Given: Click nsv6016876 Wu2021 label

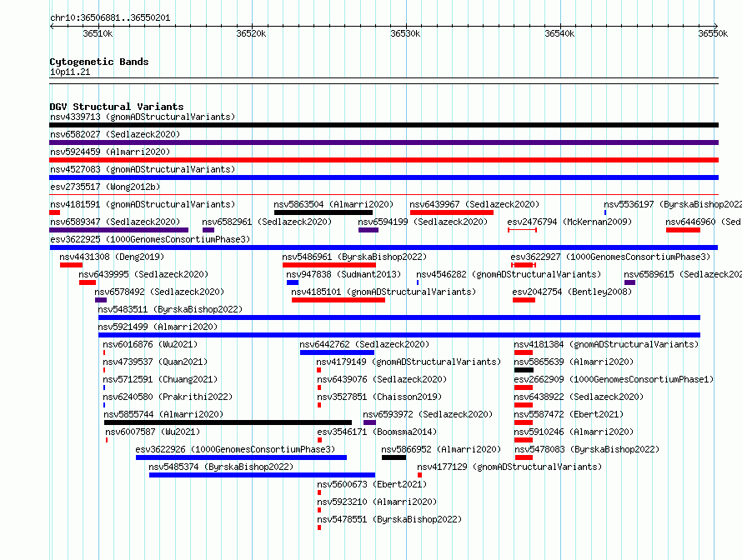Looking at the screenshot, I should [150, 344].
